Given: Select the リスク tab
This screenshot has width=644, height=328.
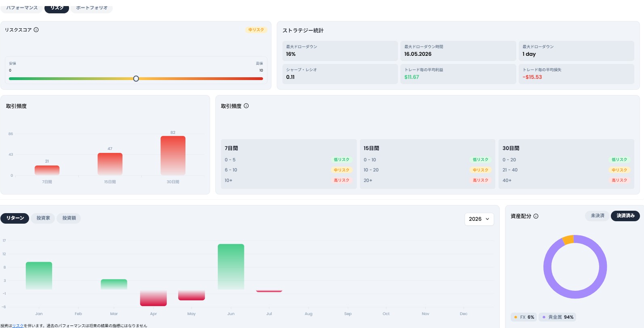Looking at the screenshot, I should click(57, 8).
